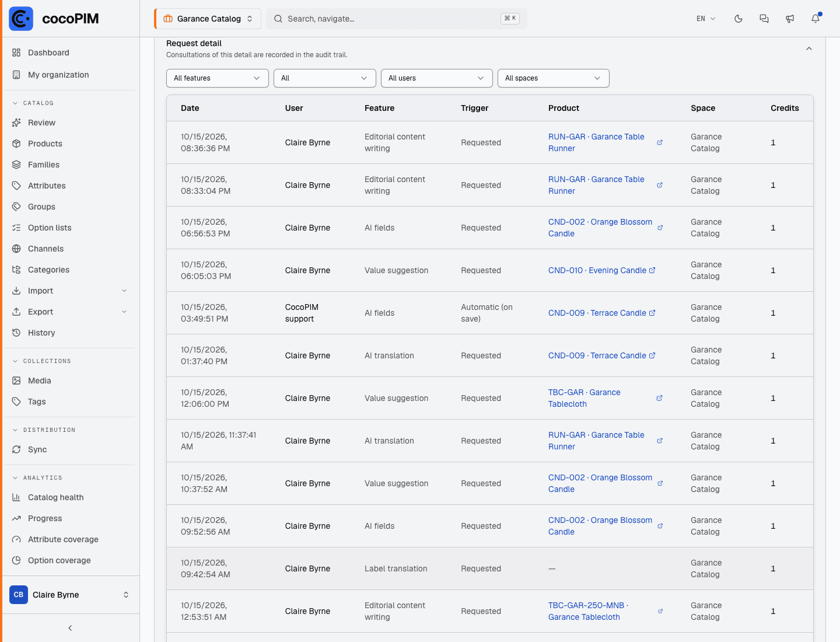Open the History page
Screen dimensions: 840x642
(70, 333)
